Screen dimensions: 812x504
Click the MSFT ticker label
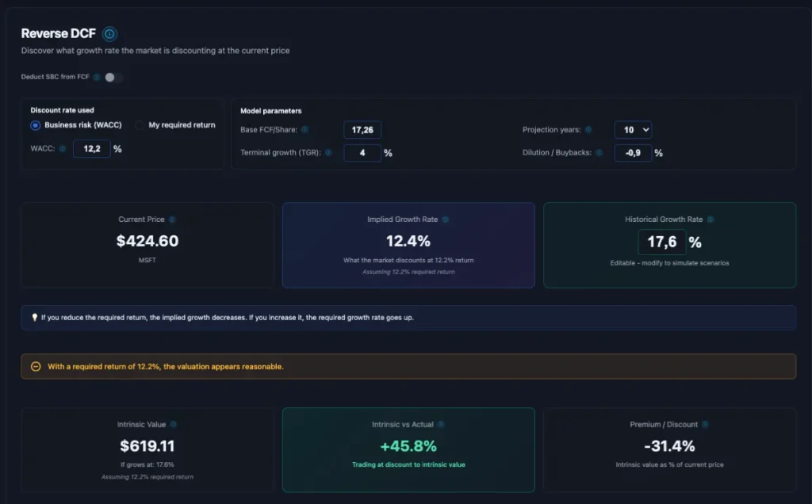pos(147,260)
